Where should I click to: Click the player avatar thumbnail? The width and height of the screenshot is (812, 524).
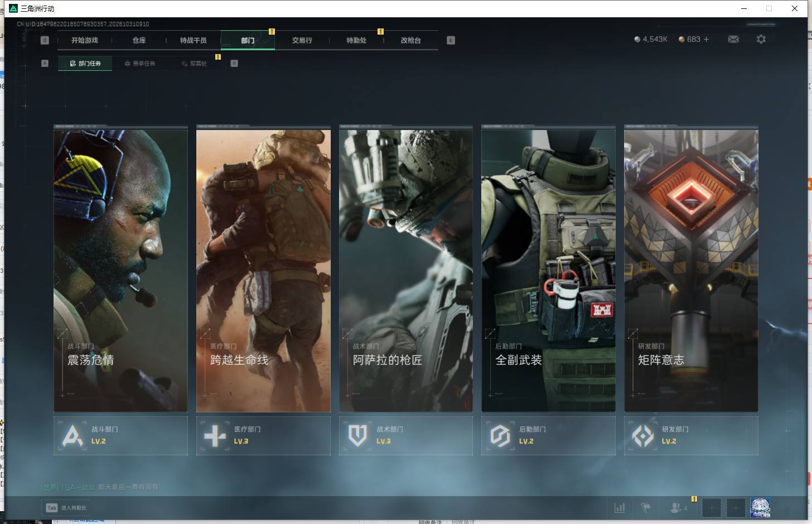point(760,508)
